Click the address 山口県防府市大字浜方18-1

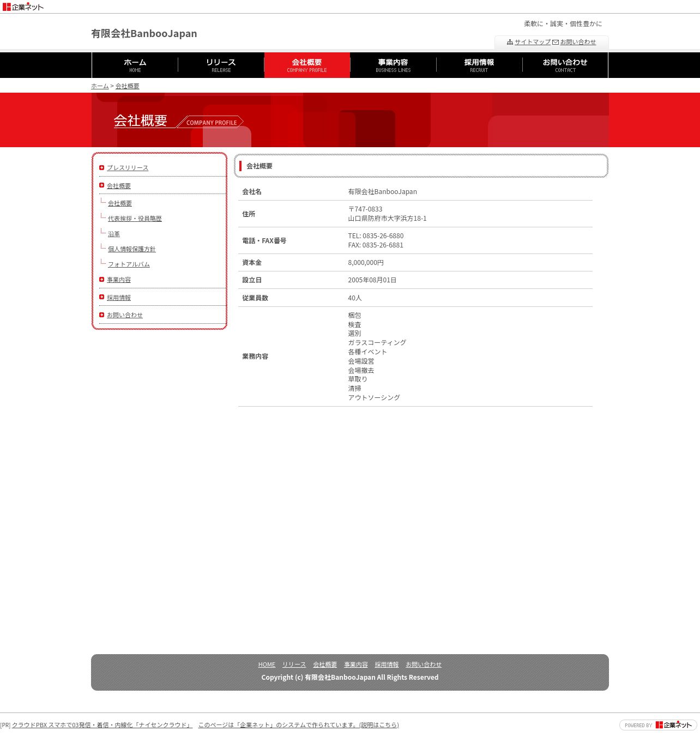coord(388,219)
